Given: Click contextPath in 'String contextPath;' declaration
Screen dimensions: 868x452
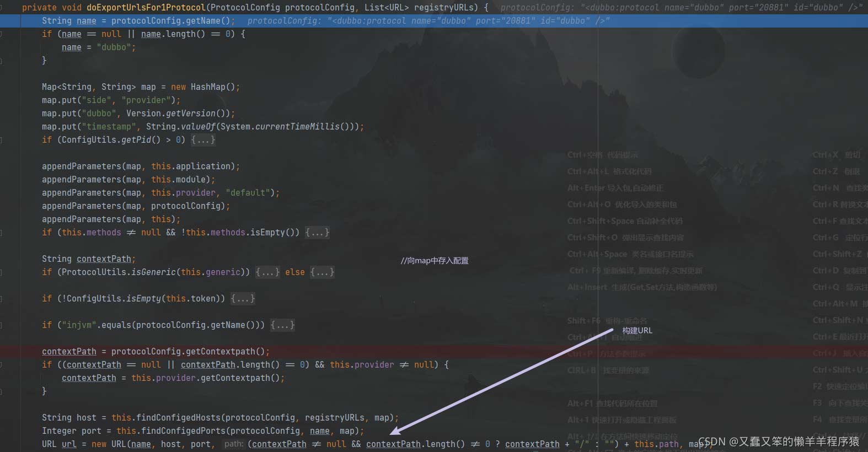Looking at the screenshot, I should click(104, 259).
